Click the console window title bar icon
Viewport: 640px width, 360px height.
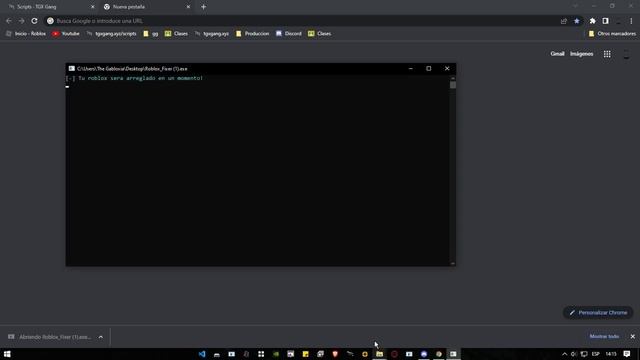click(x=71, y=69)
